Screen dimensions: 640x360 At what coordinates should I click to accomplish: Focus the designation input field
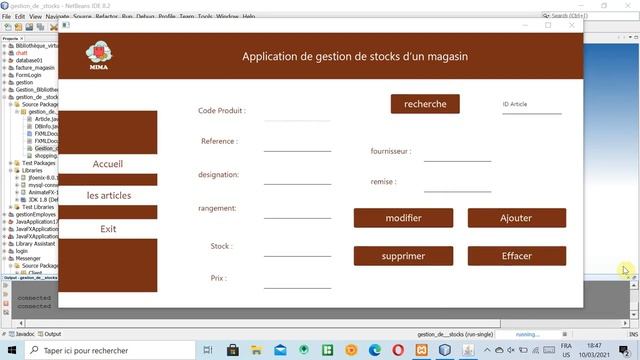click(297, 178)
